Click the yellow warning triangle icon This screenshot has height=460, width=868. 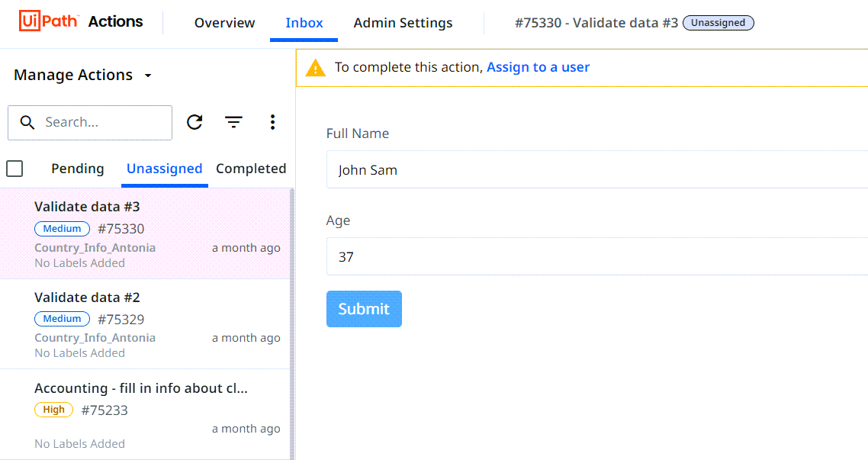(x=316, y=68)
